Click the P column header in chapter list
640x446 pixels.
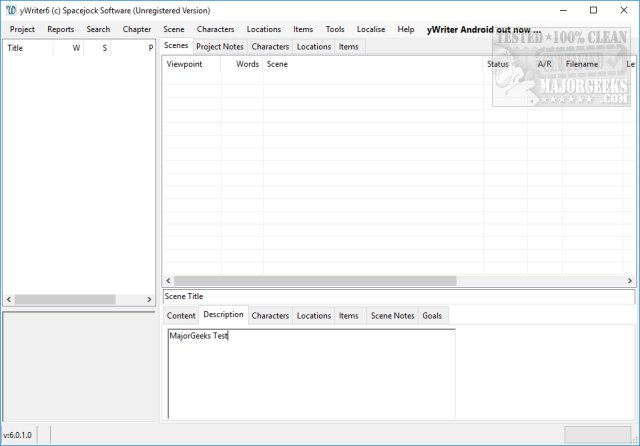[133, 48]
